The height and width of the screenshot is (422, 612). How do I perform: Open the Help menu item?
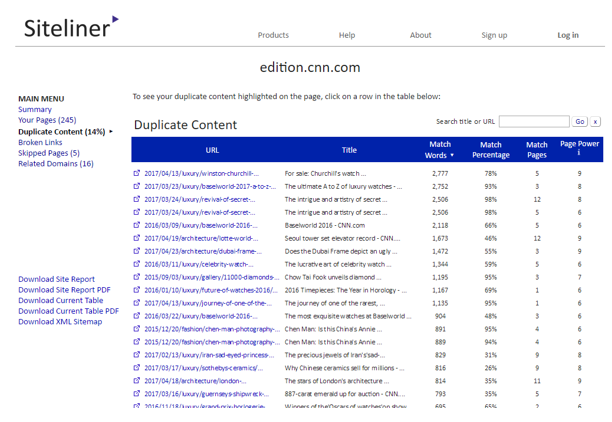pos(347,35)
